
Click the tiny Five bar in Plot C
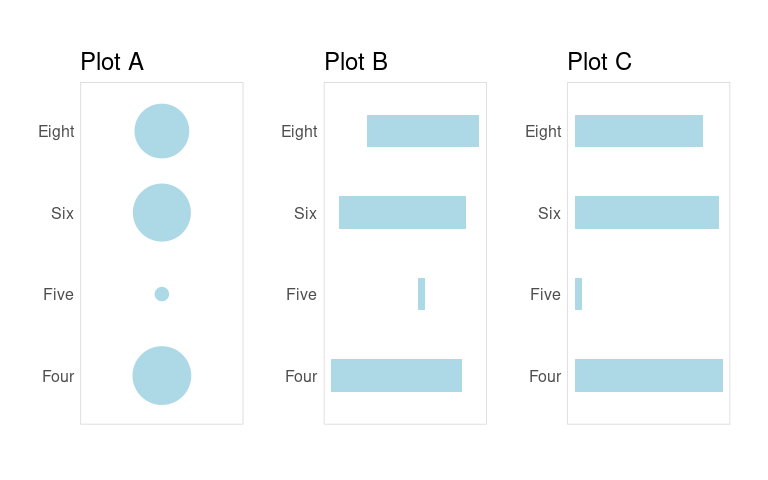(578, 294)
